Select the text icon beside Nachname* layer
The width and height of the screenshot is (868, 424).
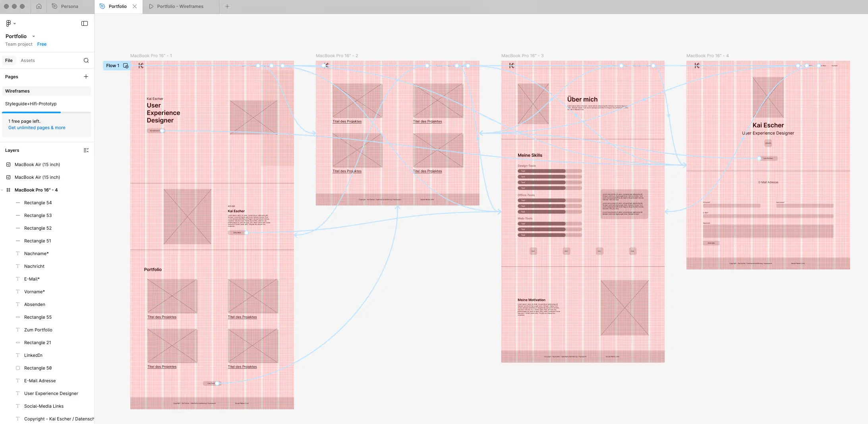18,253
